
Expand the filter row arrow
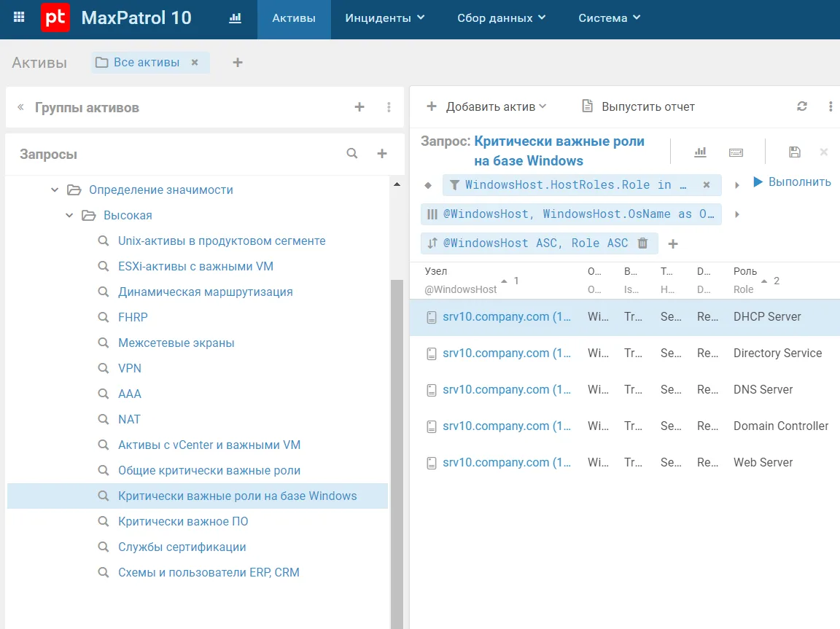click(737, 185)
